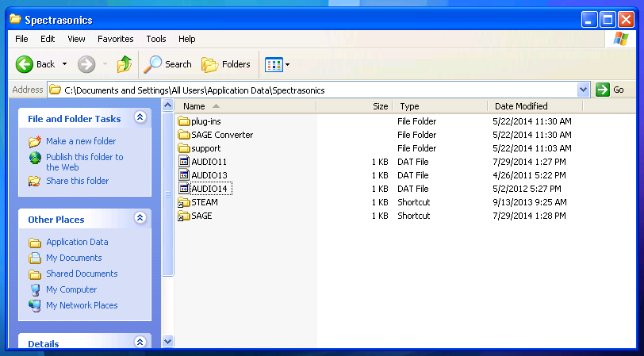
Task: Open the Edit menu
Action: tap(48, 39)
